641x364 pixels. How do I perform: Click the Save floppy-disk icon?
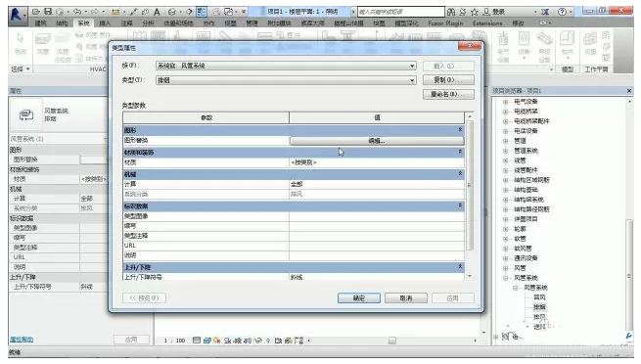tap(48, 12)
